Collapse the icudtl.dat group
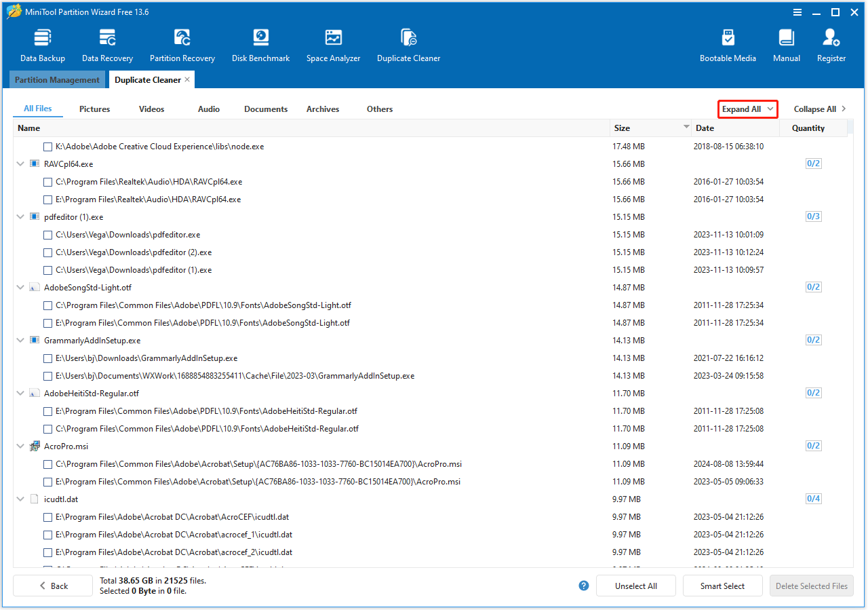 coord(20,499)
